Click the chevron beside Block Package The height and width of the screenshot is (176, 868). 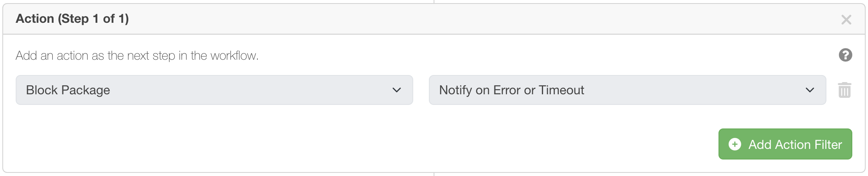click(396, 90)
